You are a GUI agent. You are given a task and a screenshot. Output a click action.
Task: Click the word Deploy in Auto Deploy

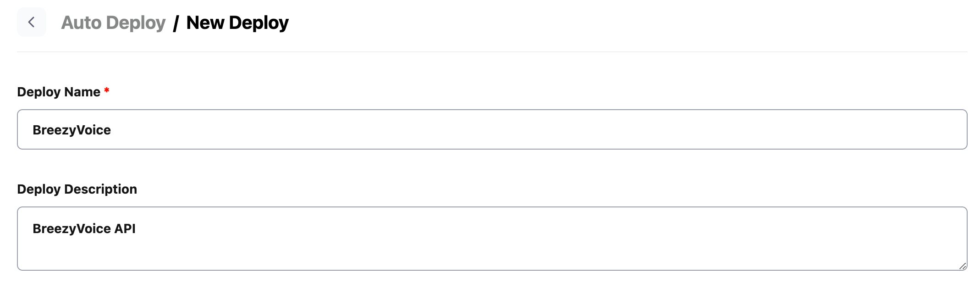(x=136, y=22)
